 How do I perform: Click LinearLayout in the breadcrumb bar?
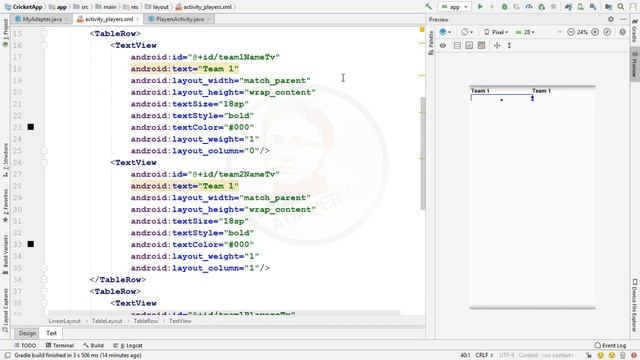click(x=64, y=321)
